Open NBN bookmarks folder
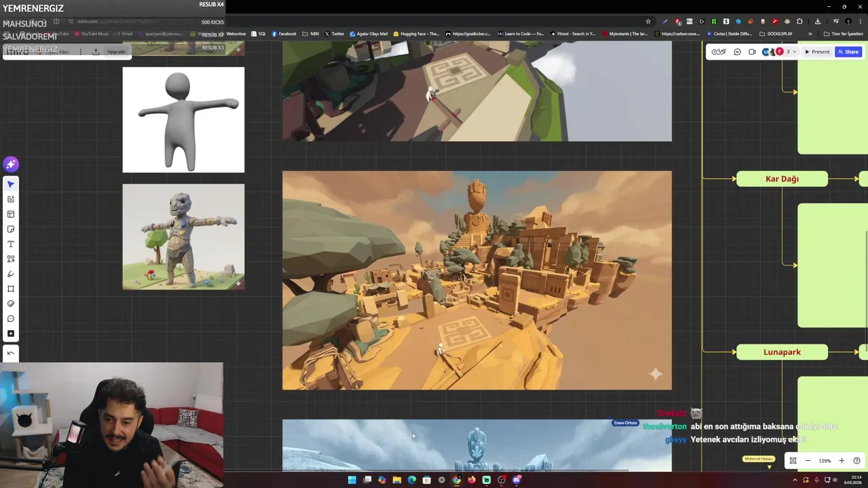This screenshot has height=488, width=868. point(311,34)
